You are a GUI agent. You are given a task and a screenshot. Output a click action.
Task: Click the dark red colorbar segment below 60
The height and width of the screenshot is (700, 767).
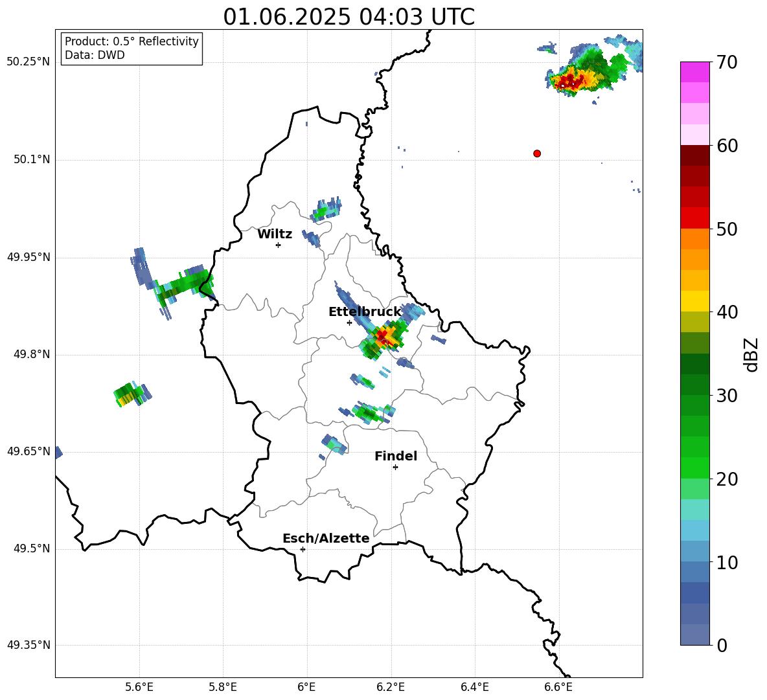(x=694, y=155)
